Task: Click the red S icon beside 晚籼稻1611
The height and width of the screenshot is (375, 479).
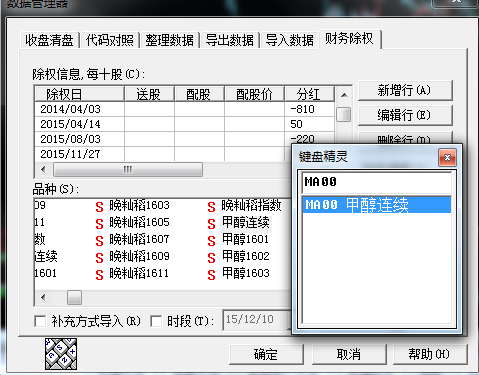Action: (x=99, y=275)
